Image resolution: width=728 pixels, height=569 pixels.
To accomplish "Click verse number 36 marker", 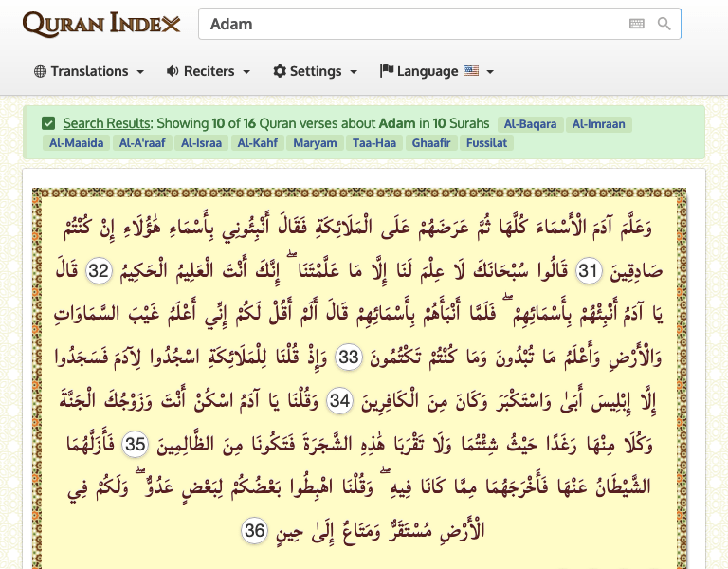I will 254,530.
